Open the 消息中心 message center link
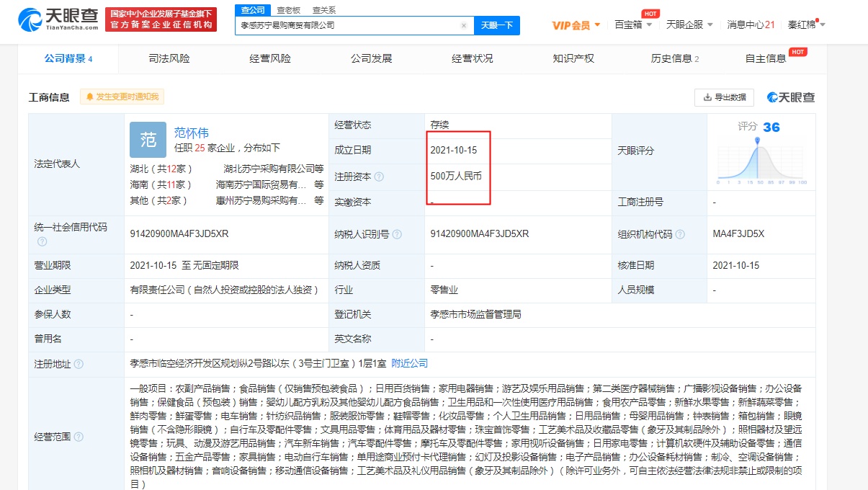Image resolution: width=868 pixels, height=490 pixels. click(751, 24)
